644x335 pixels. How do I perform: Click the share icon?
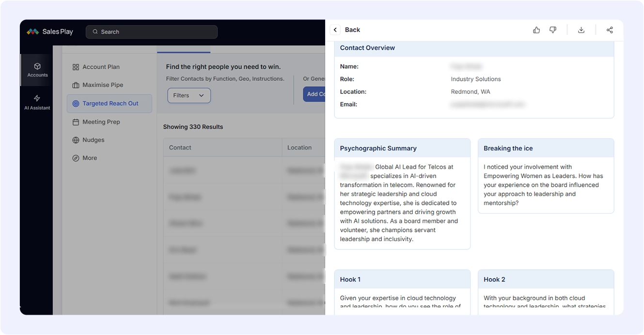point(610,30)
